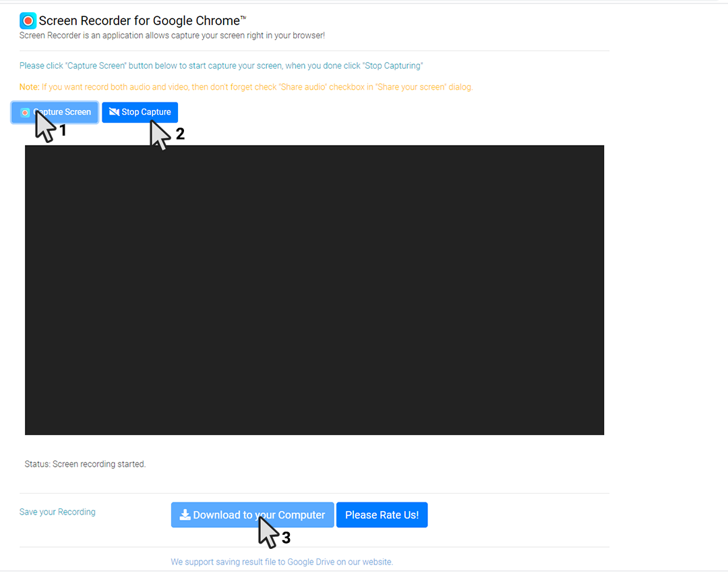Click the black video preview area
This screenshot has height=584, width=728.
[x=314, y=289]
